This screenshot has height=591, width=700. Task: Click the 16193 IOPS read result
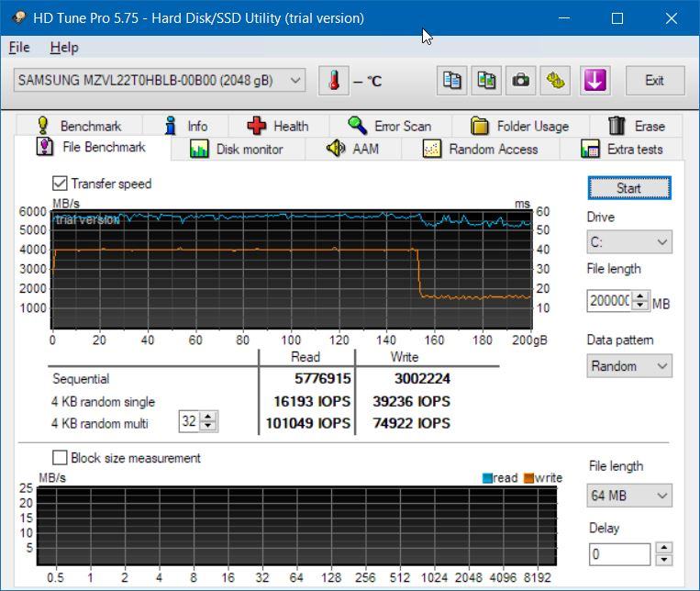tap(312, 401)
